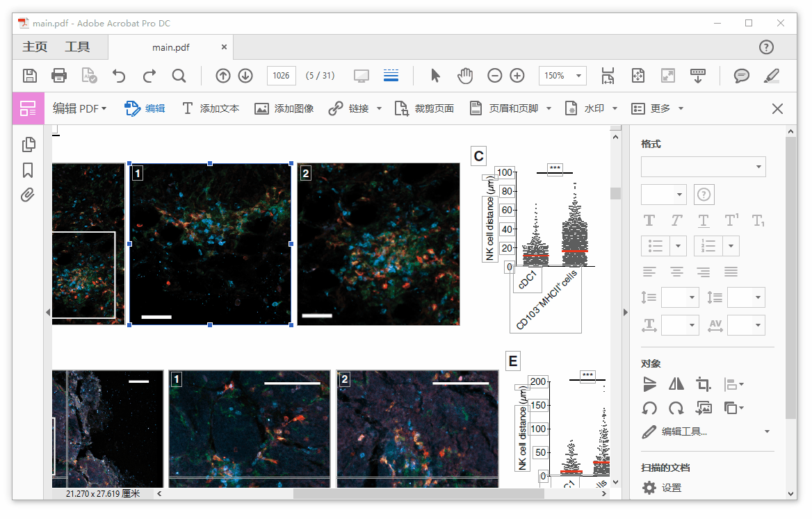Click the zoom out minus icon

[x=494, y=76]
